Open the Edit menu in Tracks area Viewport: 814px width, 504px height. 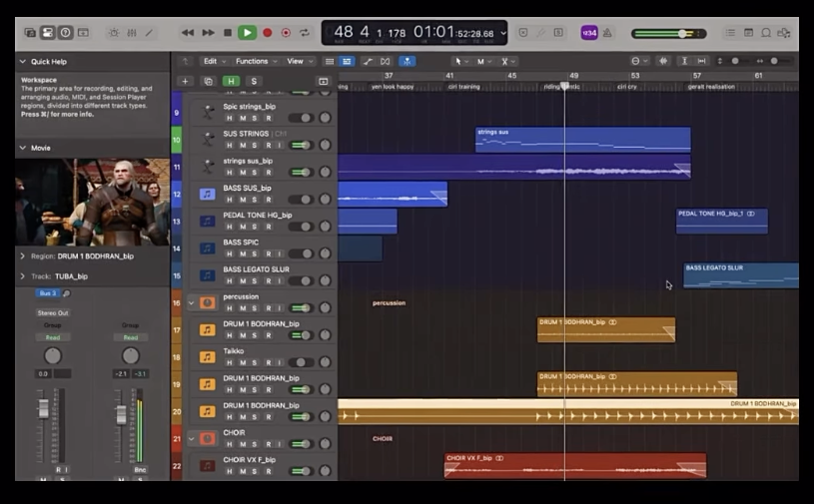click(215, 61)
